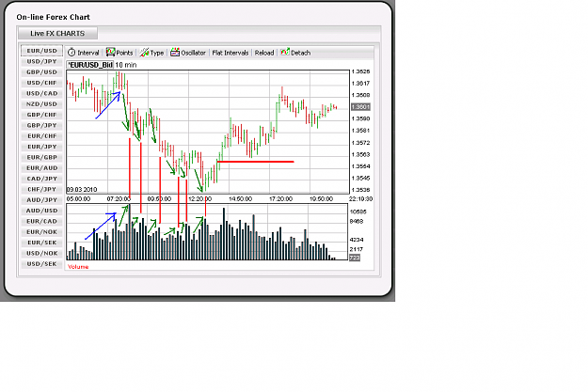Select the CAD/JPY currency pair
Screen dimensions: 588x392
[42, 179]
